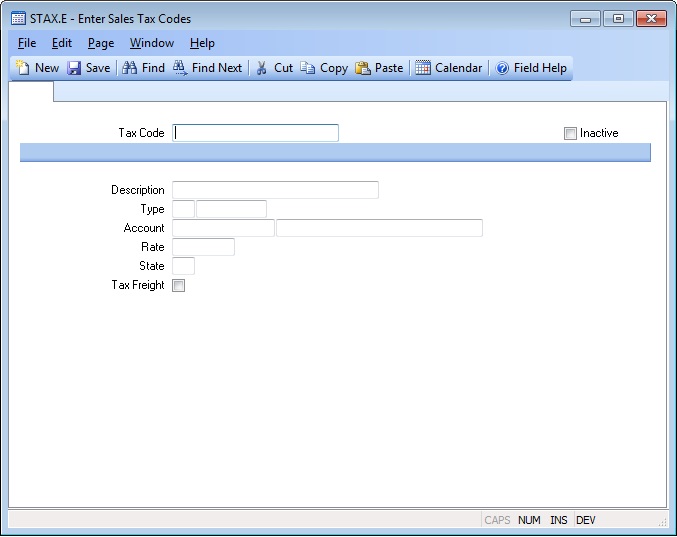This screenshot has height=537, width=677.
Task: Click the STAX.E window title icon
Action: [18, 19]
